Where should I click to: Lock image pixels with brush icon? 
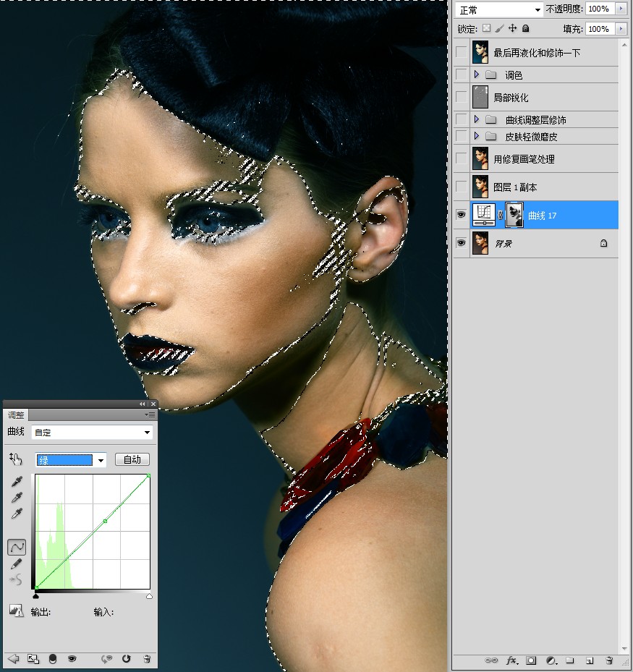point(499,28)
